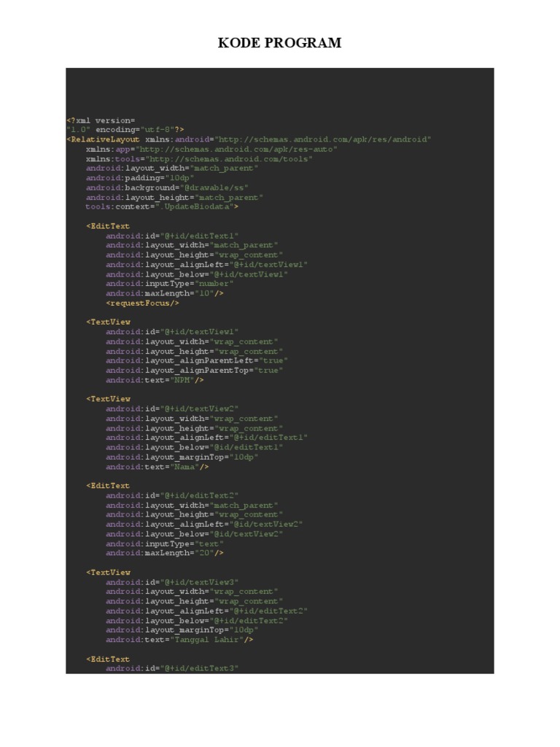The height and width of the screenshot is (747, 560).
Task: Click the android:id editText2 line
Action: click(x=172, y=495)
